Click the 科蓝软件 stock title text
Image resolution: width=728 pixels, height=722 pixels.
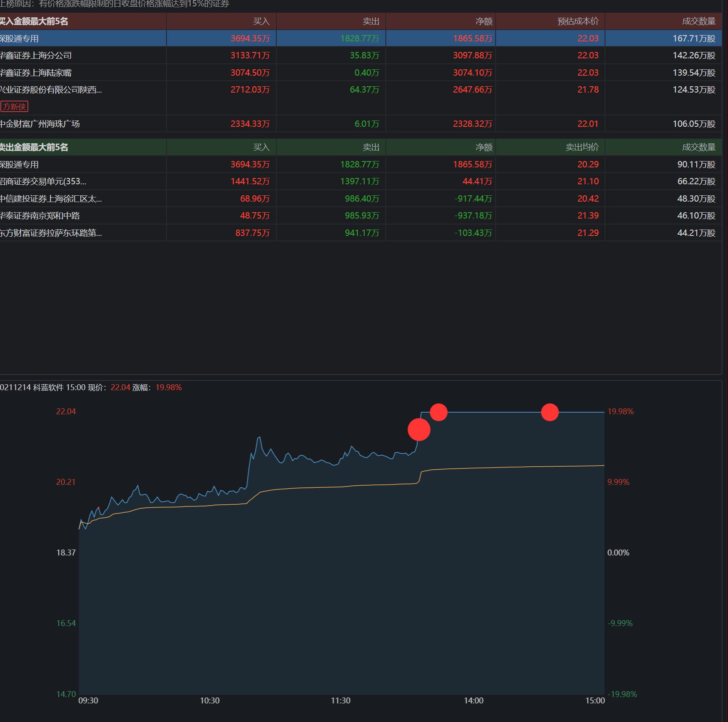[49, 387]
